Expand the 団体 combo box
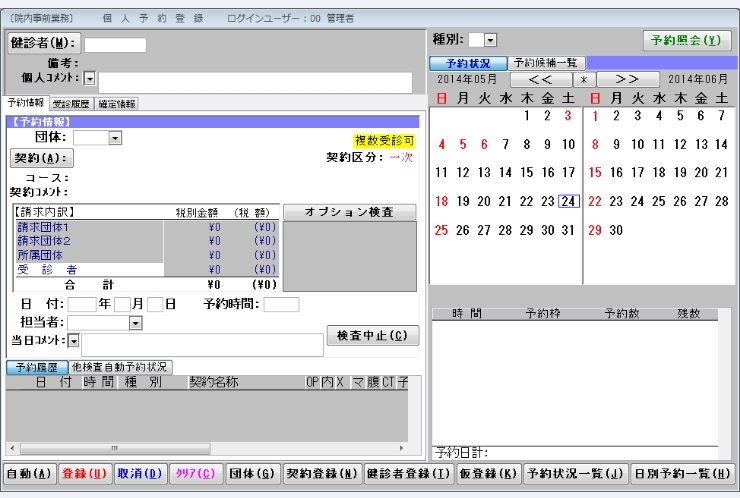 [x=115, y=138]
